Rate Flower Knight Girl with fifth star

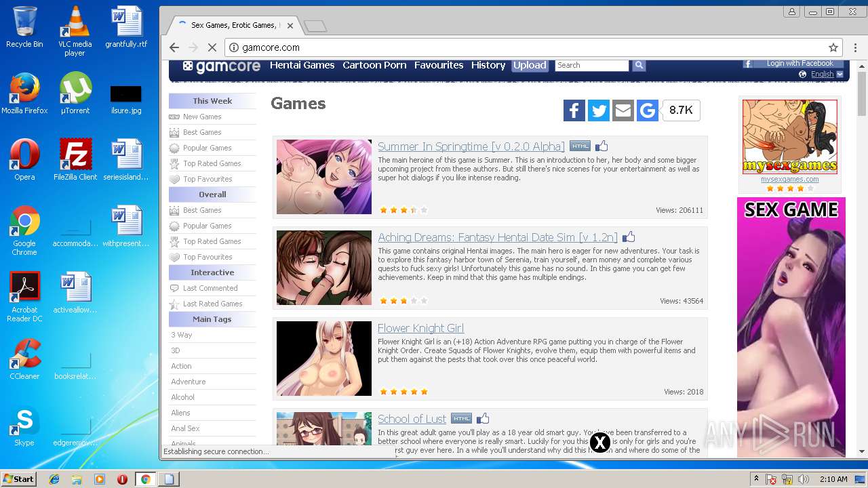(x=425, y=392)
